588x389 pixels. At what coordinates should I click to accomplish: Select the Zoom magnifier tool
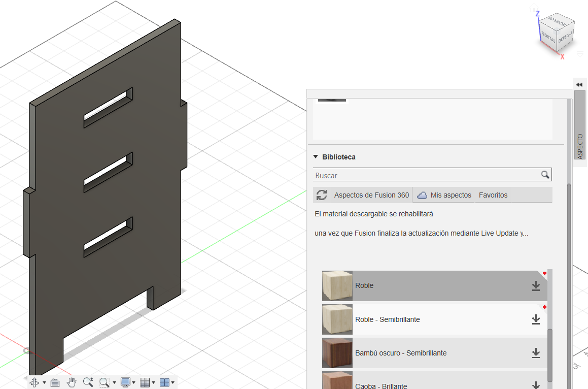[x=88, y=382]
